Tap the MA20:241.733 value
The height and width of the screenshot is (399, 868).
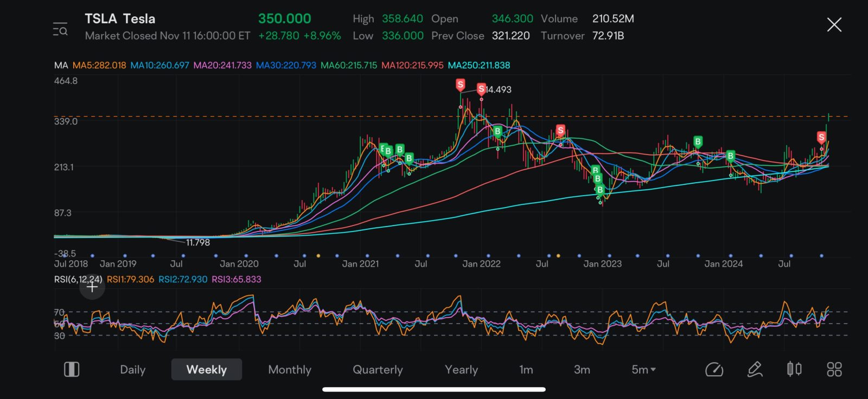(222, 65)
